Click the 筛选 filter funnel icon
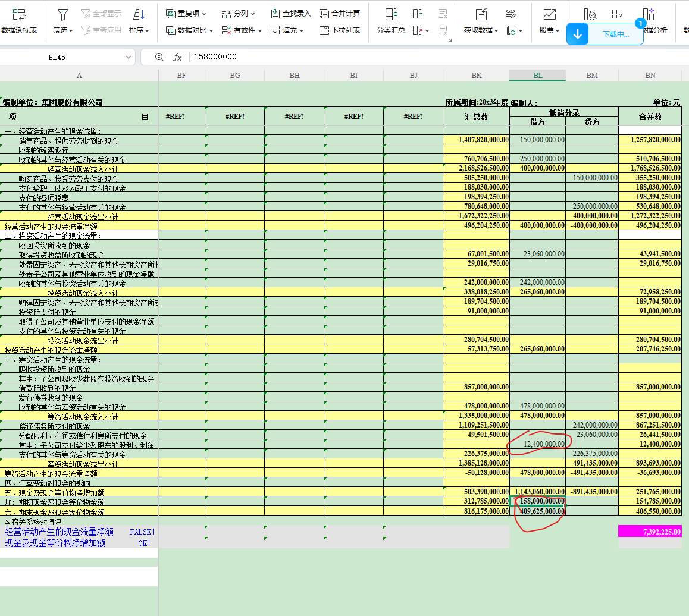The height and width of the screenshot is (616, 689). click(x=62, y=14)
